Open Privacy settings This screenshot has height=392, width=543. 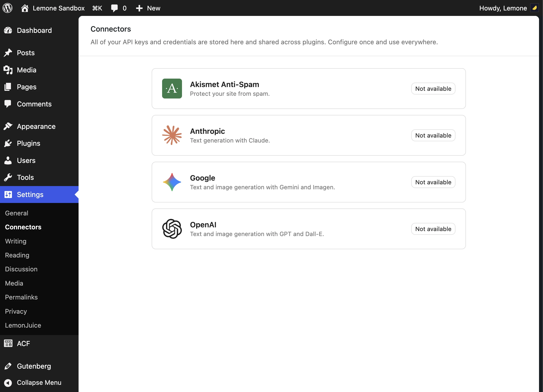[x=16, y=311]
